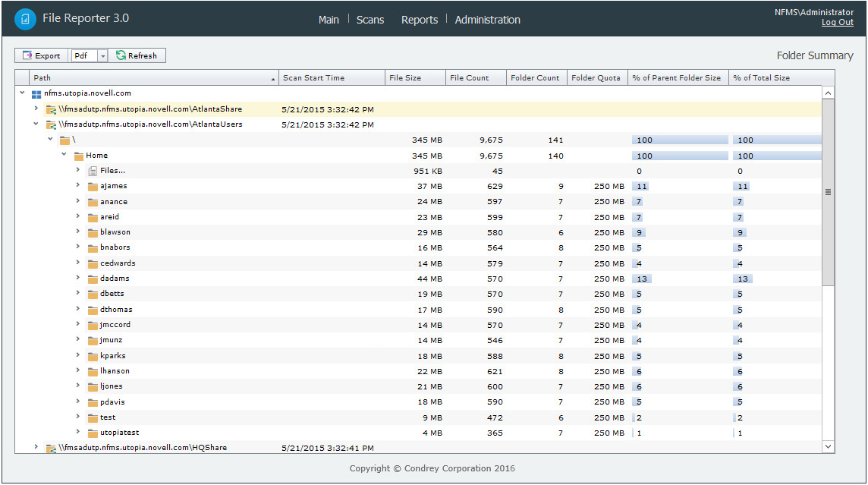868x485 pixels.
Task: Collapse the Home folder node
Action: (64, 155)
